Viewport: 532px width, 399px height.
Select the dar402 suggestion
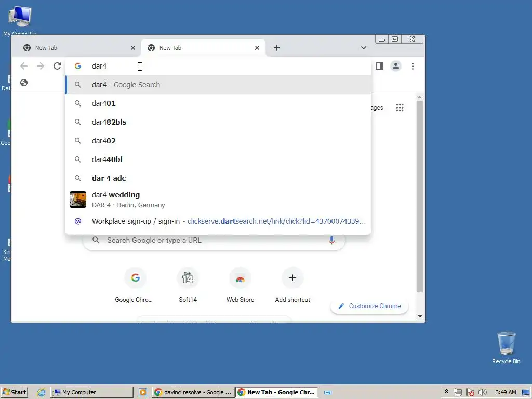point(218,140)
